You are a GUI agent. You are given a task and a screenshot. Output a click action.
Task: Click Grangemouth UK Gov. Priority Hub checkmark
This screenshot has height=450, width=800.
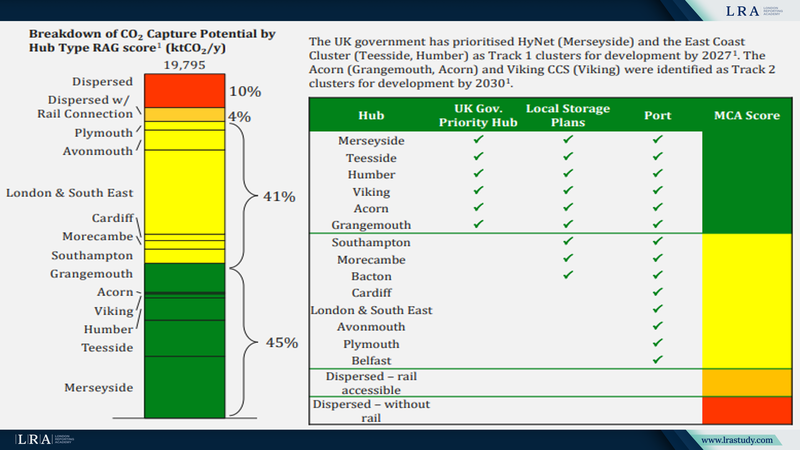(x=478, y=224)
